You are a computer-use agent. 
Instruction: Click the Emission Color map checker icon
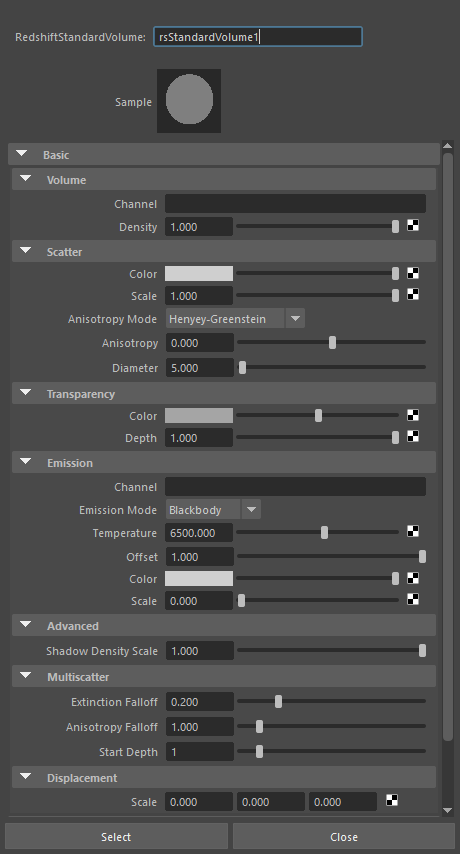413,578
